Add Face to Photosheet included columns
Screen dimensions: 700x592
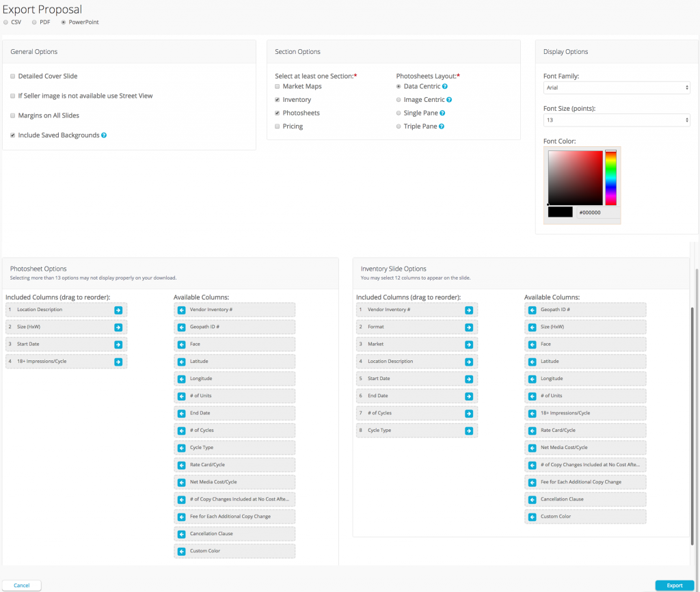182,345
